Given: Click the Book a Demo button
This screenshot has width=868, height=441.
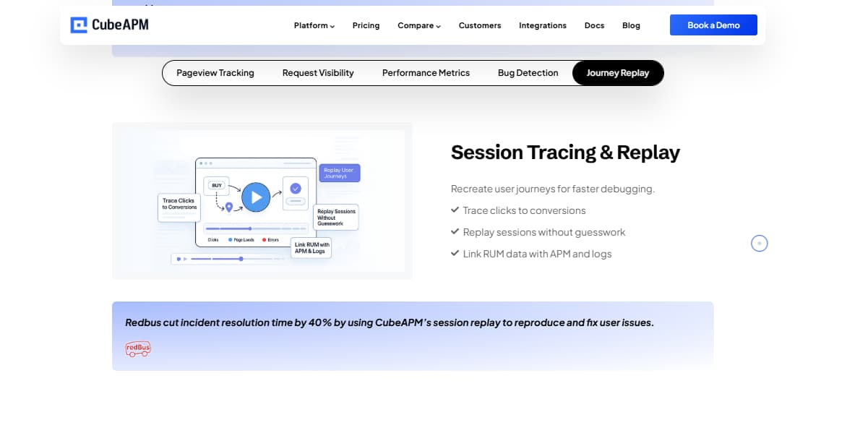Looking at the screenshot, I should [x=713, y=25].
